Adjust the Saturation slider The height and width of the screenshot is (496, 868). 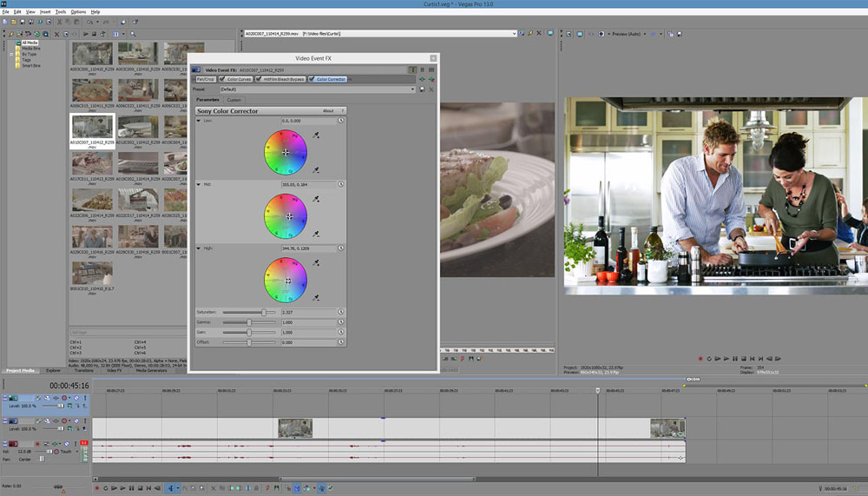(x=264, y=313)
